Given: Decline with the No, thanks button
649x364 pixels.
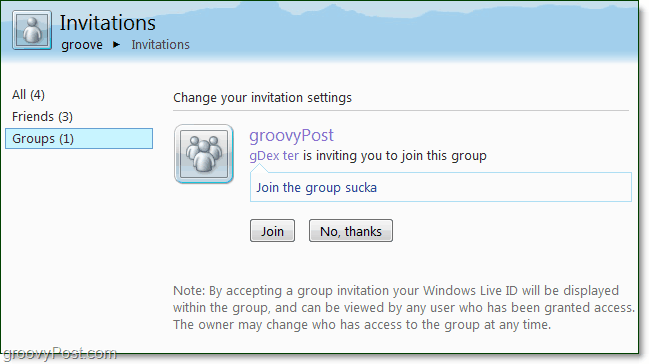Looking at the screenshot, I should [x=351, y=231].
